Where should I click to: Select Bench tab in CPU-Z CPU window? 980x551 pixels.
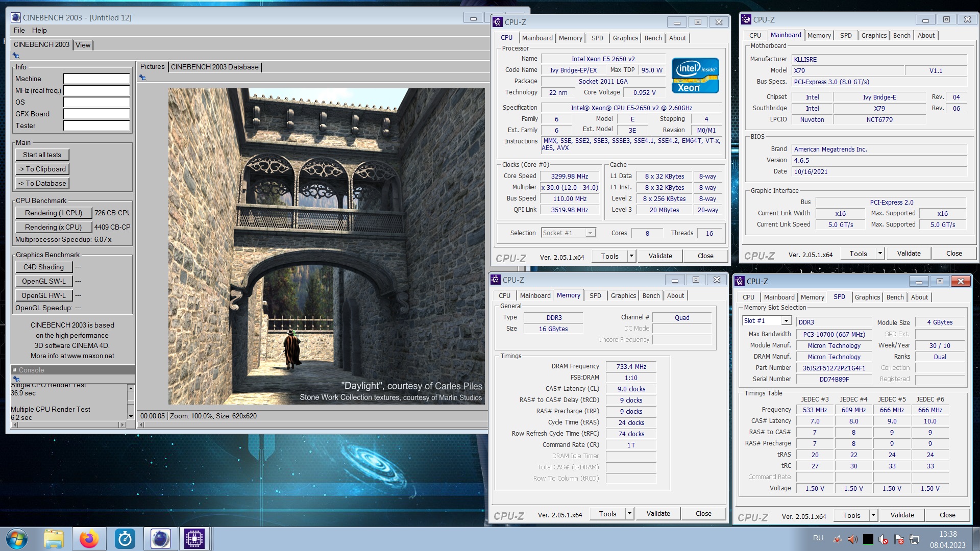(653, 38)
